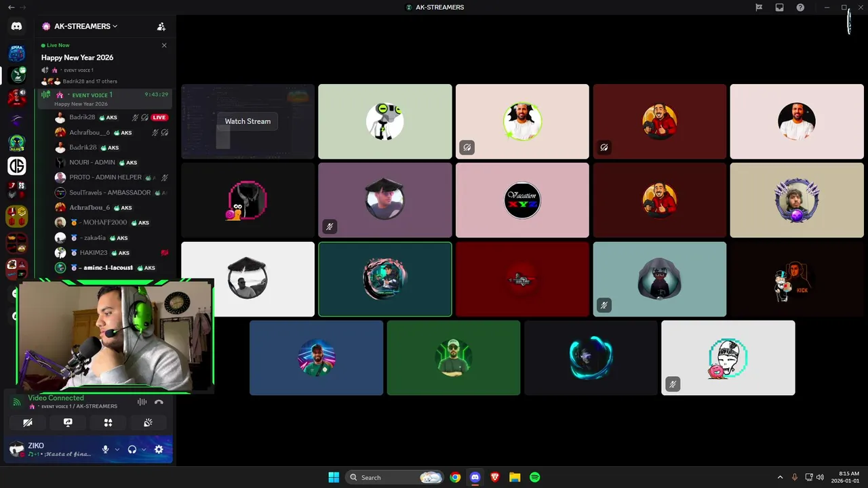Open the Vacation XYZ participant tile
Image resolution: width=868 pixels, height=488 pixels.
[522, 200]
